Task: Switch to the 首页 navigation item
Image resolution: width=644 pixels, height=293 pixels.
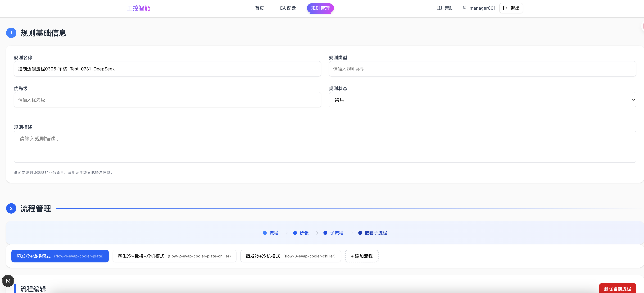Action: (x=259, y=8)
